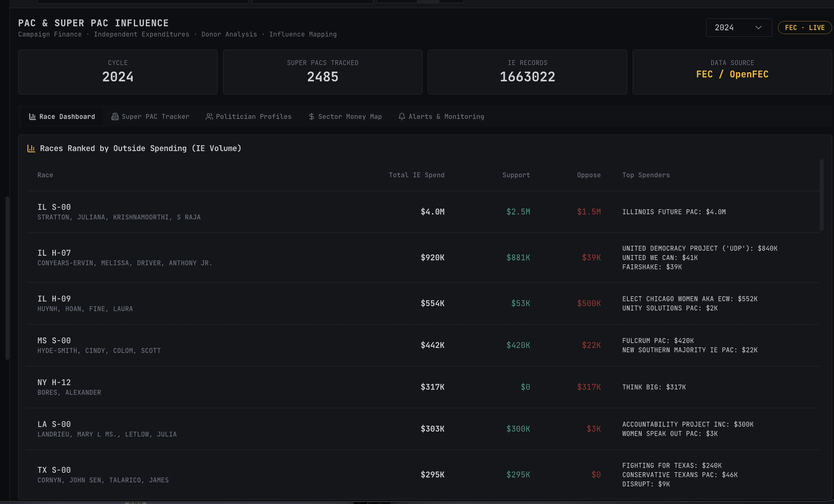Click the bell icon on Alerts & Monitoring
This screenshot has height=504, width=834.
tap(401, 116)
